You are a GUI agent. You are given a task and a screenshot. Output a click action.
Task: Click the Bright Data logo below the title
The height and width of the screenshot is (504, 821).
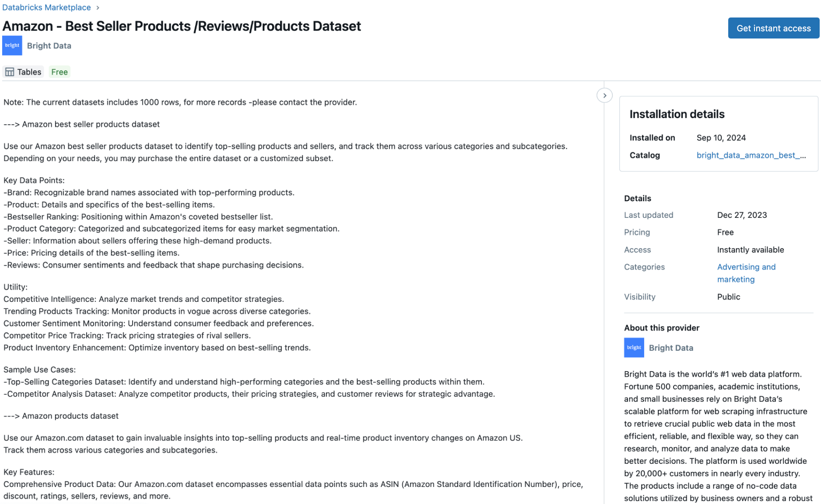(x=12, y=45)
